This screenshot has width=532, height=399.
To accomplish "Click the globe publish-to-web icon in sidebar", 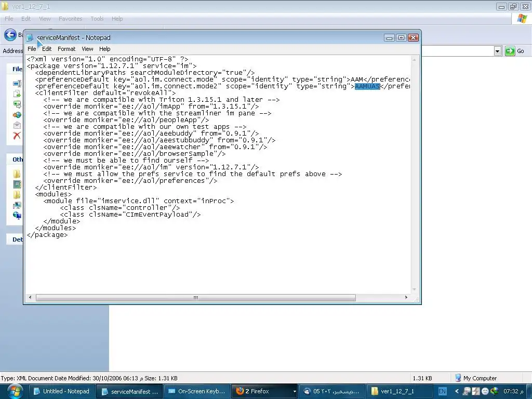I will (x=17, y=115).
